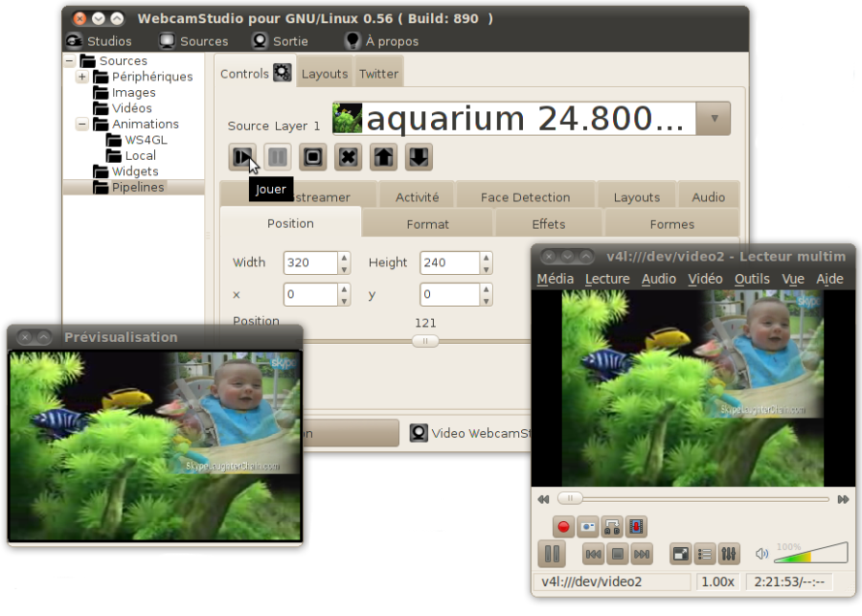Switch to the top Layouts tab
This screenshot has width=862, height=616.
click(x=325, y=74)
